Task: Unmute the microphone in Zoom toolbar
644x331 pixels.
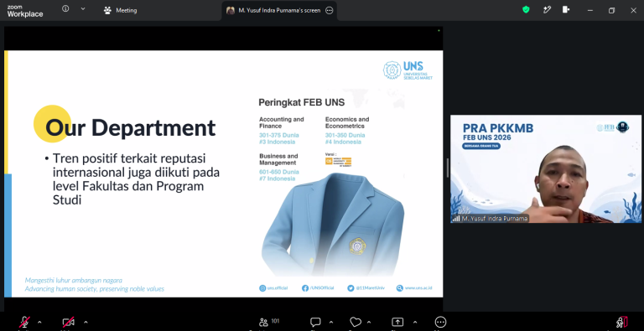Action: 24,323
